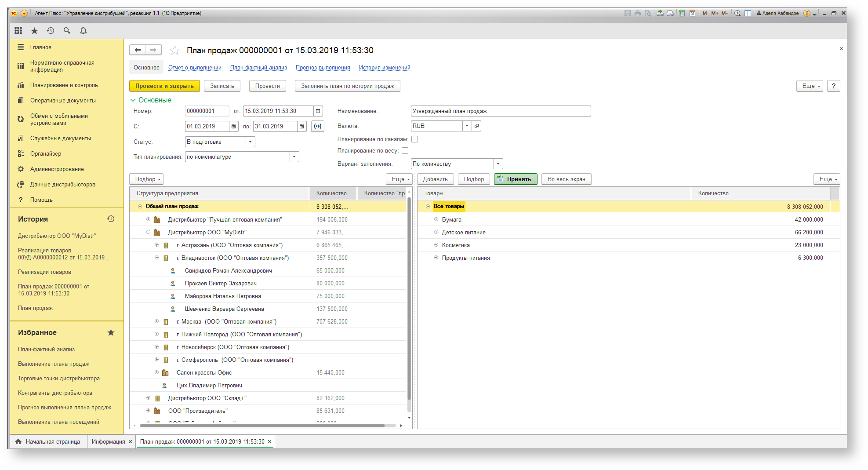Click the star icon in Избранное panel header
Screen dimensions: 868x470
click(x=111, y=332)
